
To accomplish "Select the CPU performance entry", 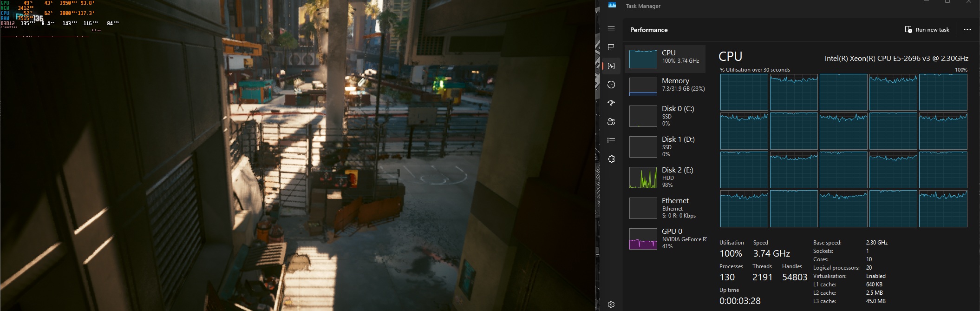I will tap(665, 59).
